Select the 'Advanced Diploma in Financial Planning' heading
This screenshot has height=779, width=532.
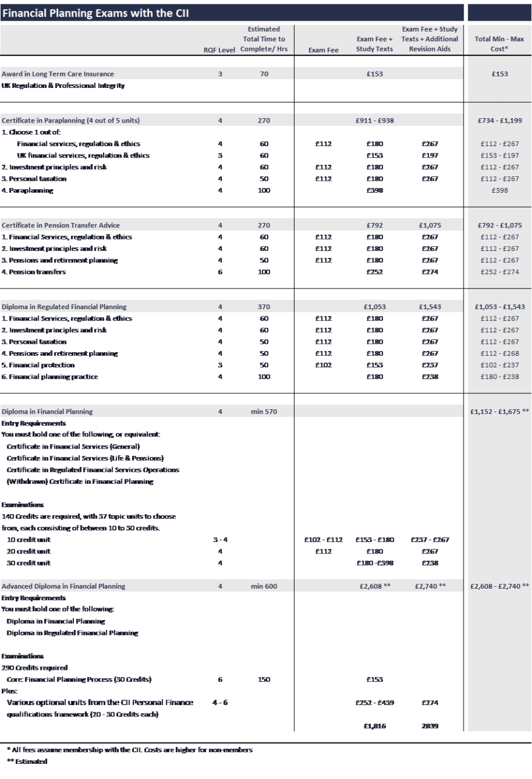(63, 586)
